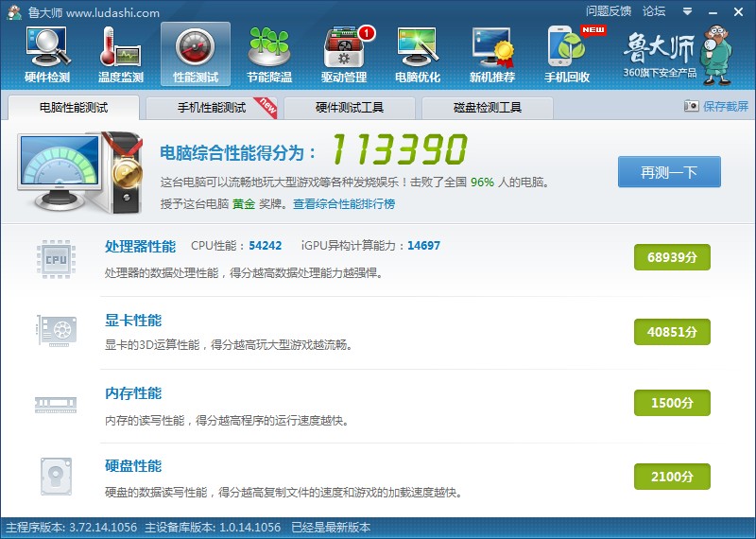Open 论坛 forum link
This screenshot has width=756, height=539.
click(x=654, y=11)
